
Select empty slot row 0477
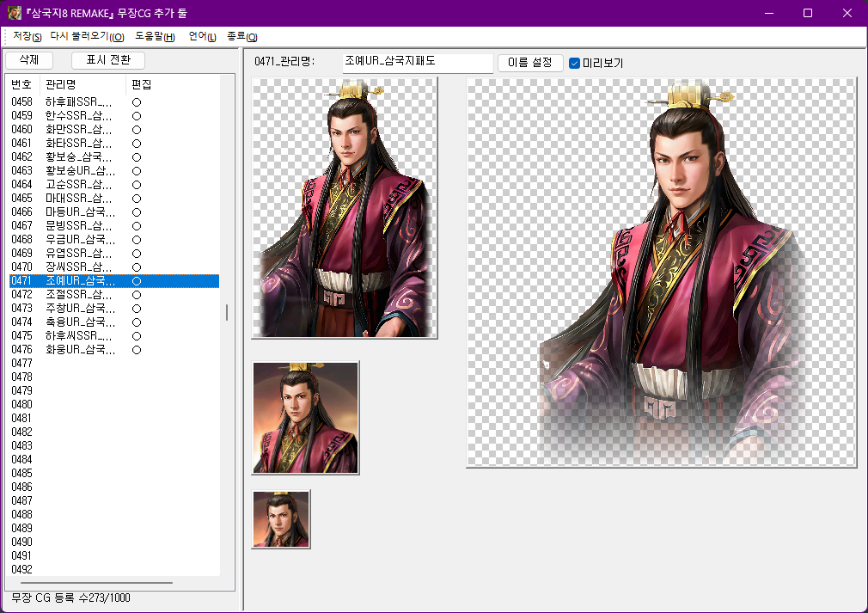114,364
